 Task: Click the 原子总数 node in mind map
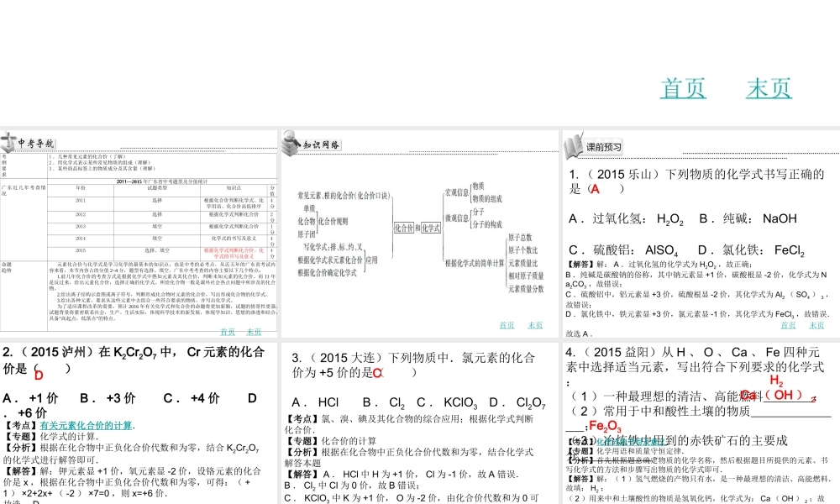click(520, 237)
